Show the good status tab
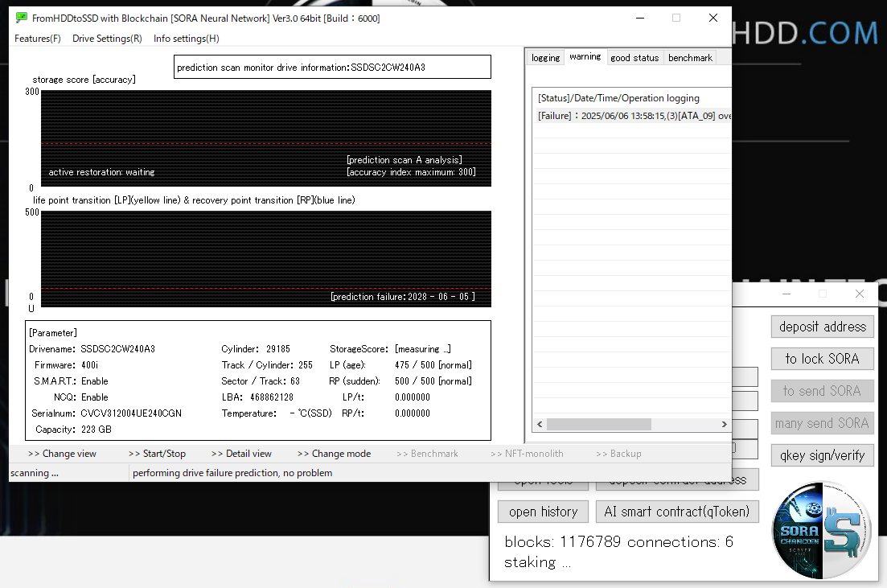887x588 pixels. [x=634, y=58]
